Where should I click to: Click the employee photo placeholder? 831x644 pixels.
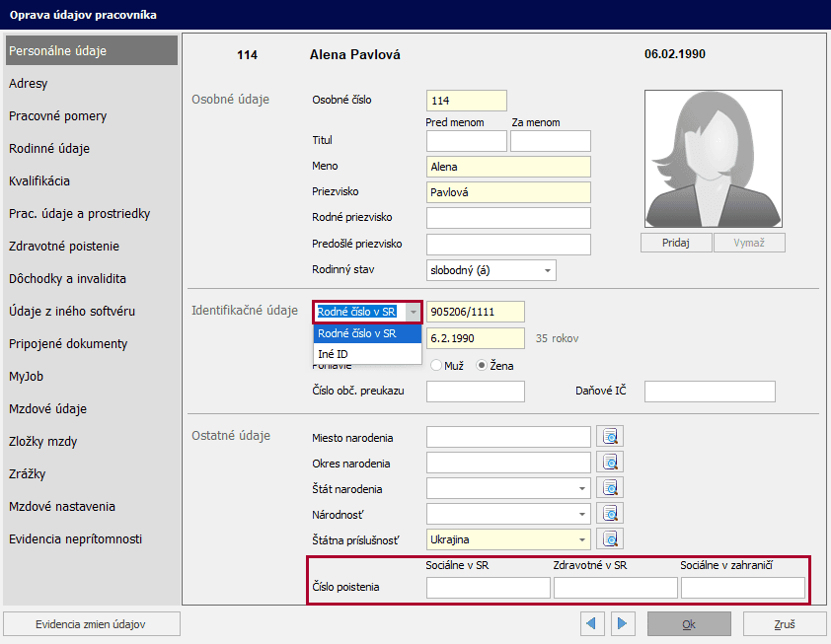pyautogui.click(x=713, y=159)
